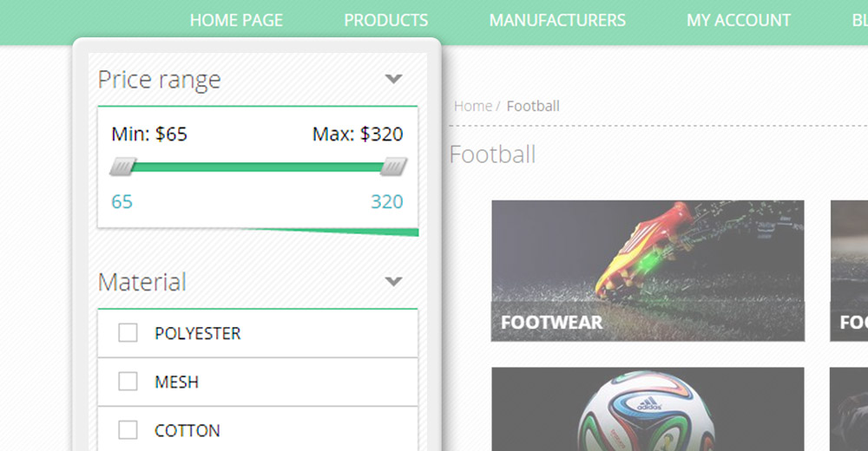Open the Footwear category image
The width and height of the screenshot is (868, 451).
[648, 252]
